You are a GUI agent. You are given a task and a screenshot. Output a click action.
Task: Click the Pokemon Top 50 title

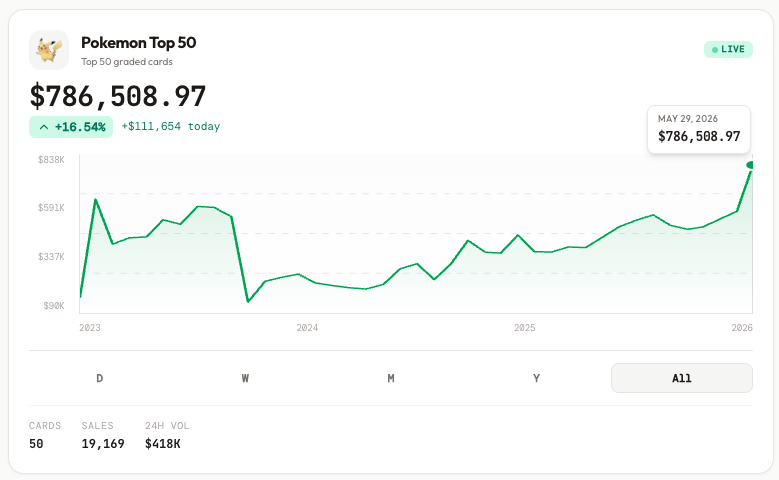click(x=139, y=43)
